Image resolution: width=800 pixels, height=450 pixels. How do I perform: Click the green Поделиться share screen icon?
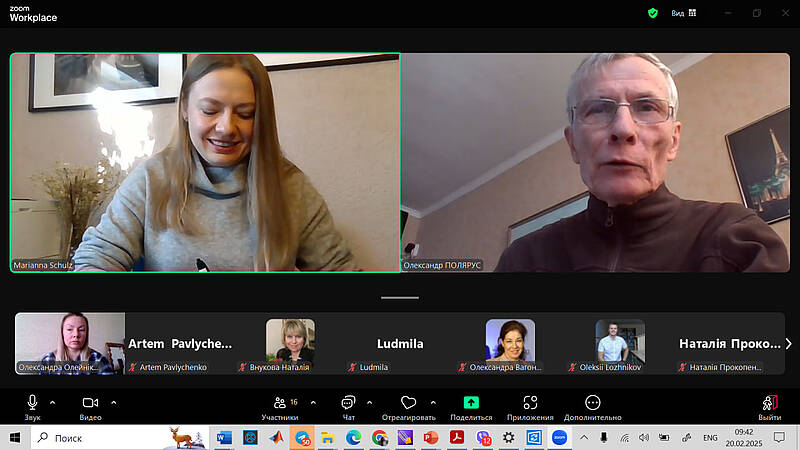[471, 402]
